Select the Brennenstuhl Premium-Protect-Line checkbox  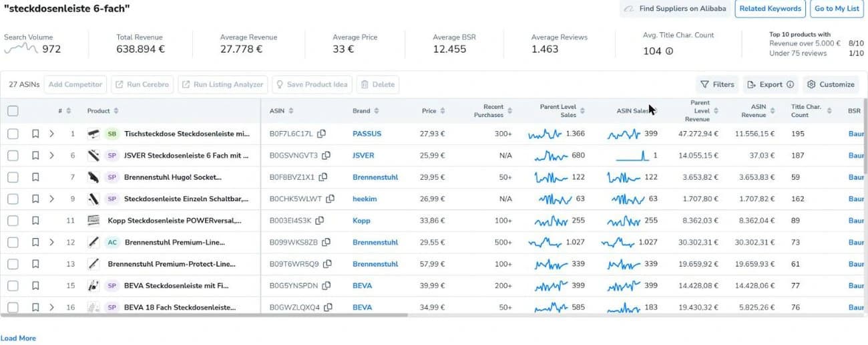[x=13, y=264]
